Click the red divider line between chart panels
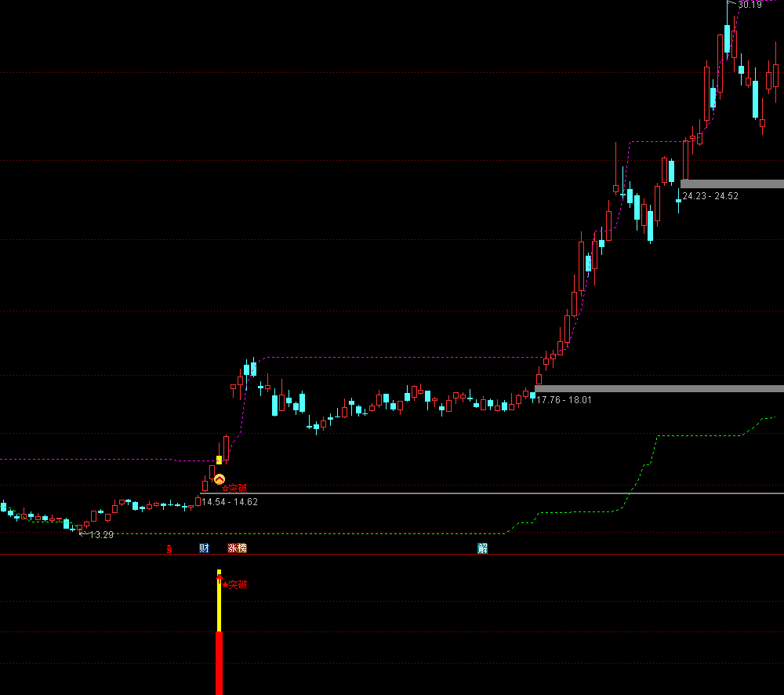This screenshot has height=695, width=784. (392, 555)
